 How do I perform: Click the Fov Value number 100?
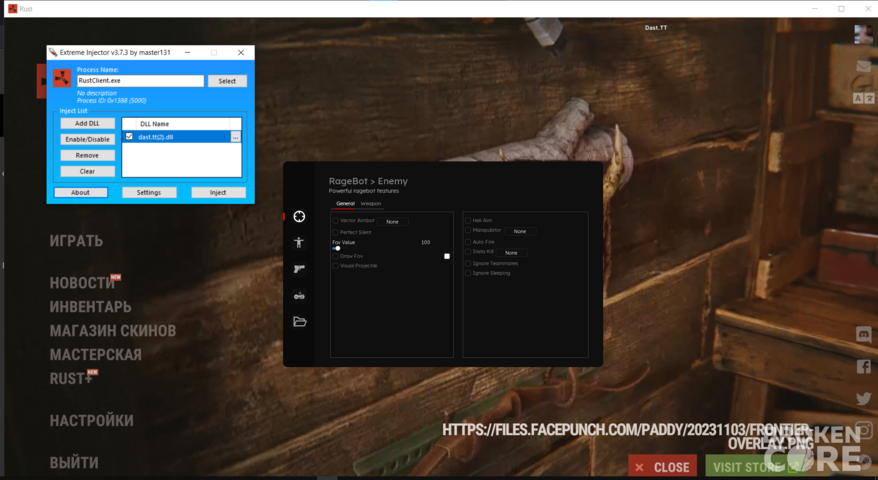[426, 243]
